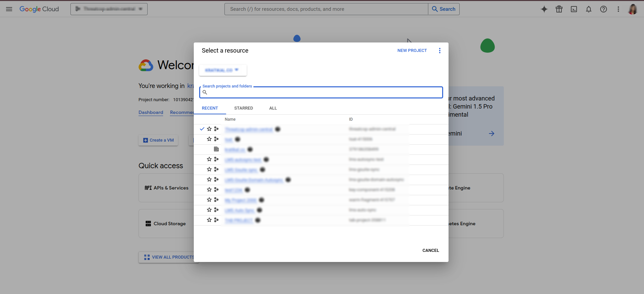
Task: Focus the Search projects and folders field
Action: click(x=321, y=92)
